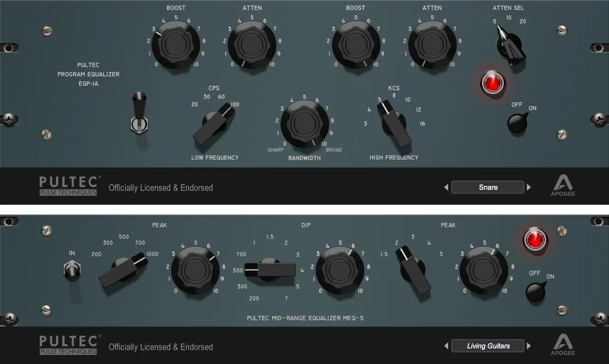Screen dimensions: 609x364
Task: Click the 'PULTEC MID-RANGE EQUALIZER MEQ-5' label
Action: [305, 318]
